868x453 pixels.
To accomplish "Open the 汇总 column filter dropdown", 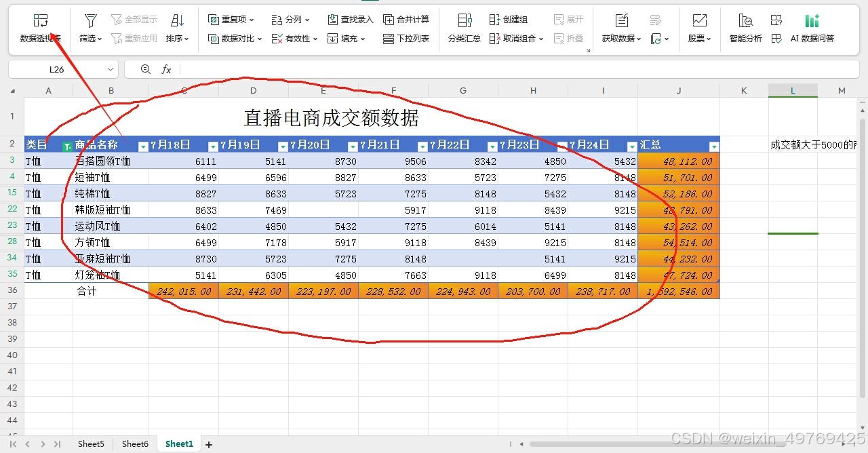I will point(713,146).
